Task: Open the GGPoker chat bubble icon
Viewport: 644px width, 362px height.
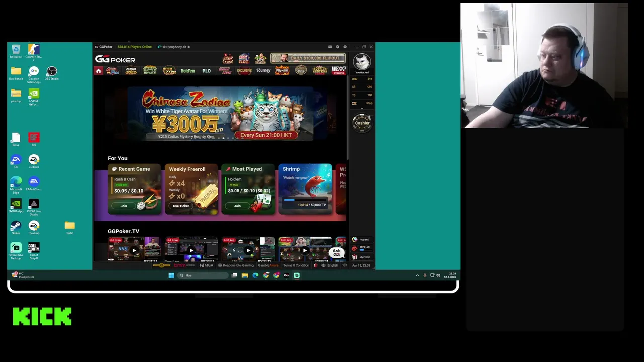Action: 345,47
